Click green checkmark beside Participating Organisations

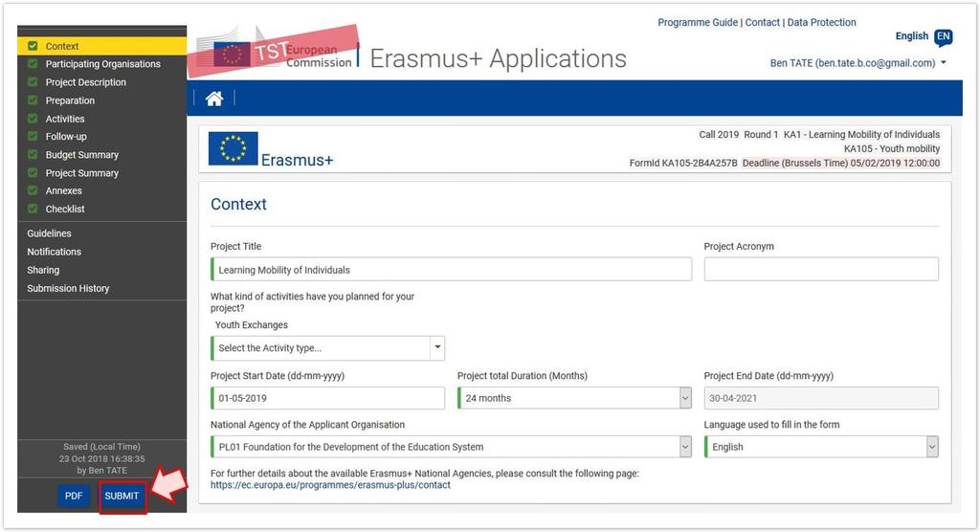(33, 64)
